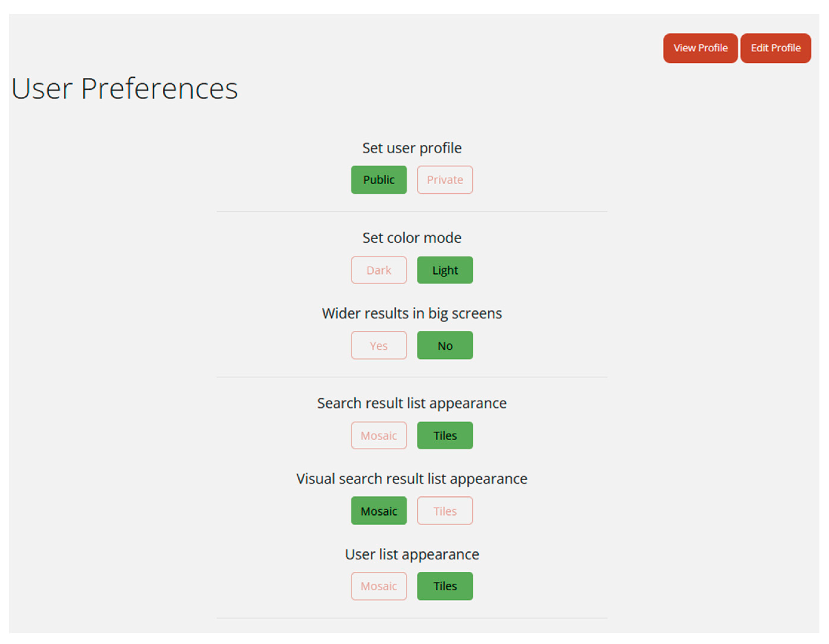Click the "User list appearance" label
Viewport: 829px width, 644px height.
tap(412, 554)
